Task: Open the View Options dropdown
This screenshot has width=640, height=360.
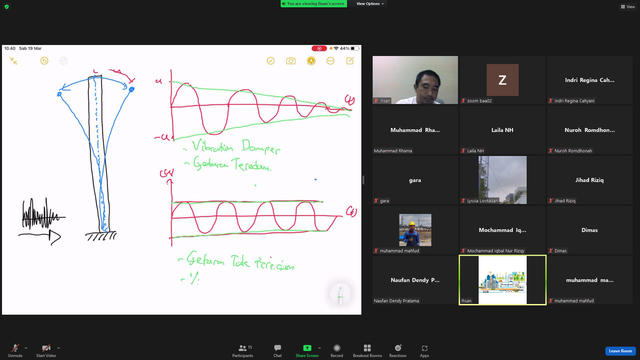Action: coord(370,4)
